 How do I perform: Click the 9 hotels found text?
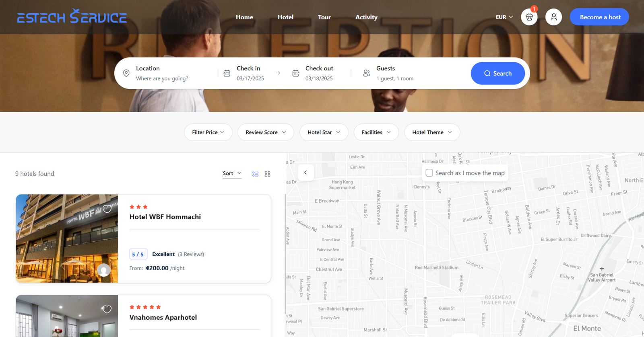[35, 174]
